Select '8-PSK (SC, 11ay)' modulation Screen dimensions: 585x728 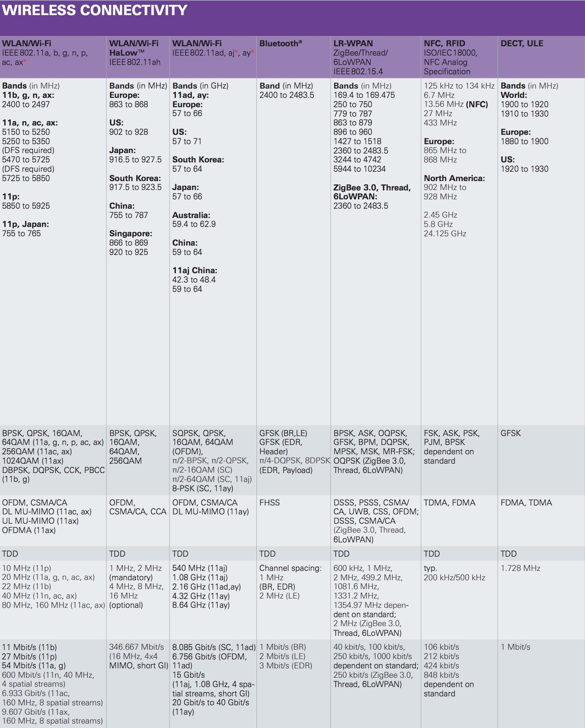click(x=203, y=489)
